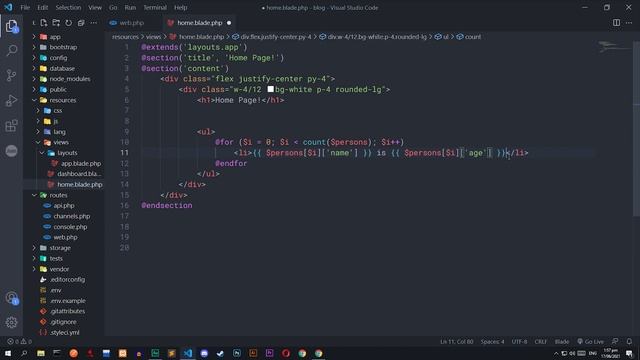The image size is (640, 360).
Task: Open the Accounts icon in activity bar
Action: [11, 298]
